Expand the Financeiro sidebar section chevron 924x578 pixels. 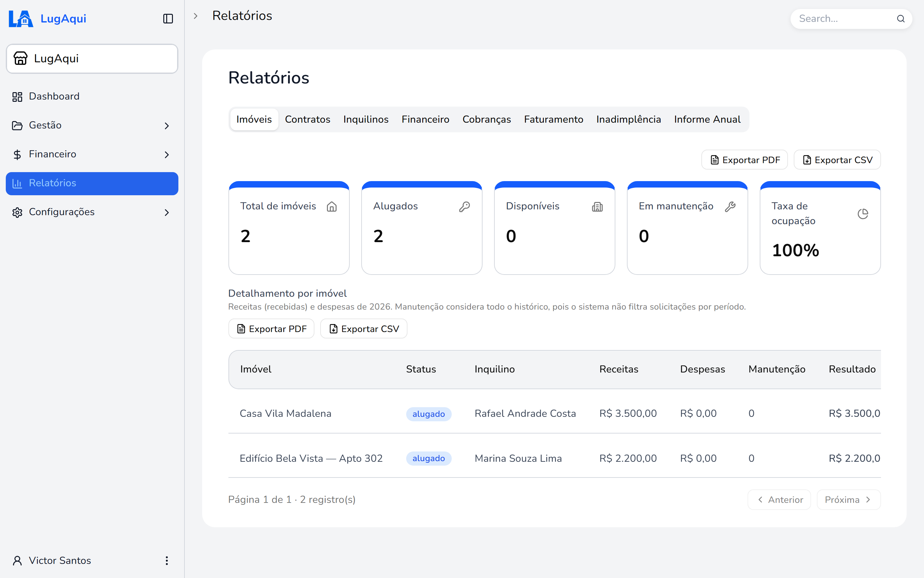click(x=167, y=155)
